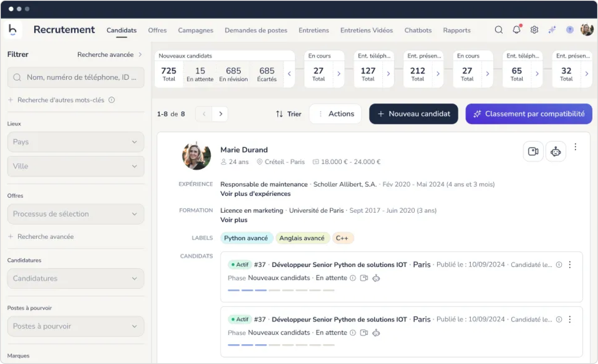Open the chatbot icon on Marie Durand's card
598x364 pixels.
click(556, 151)
